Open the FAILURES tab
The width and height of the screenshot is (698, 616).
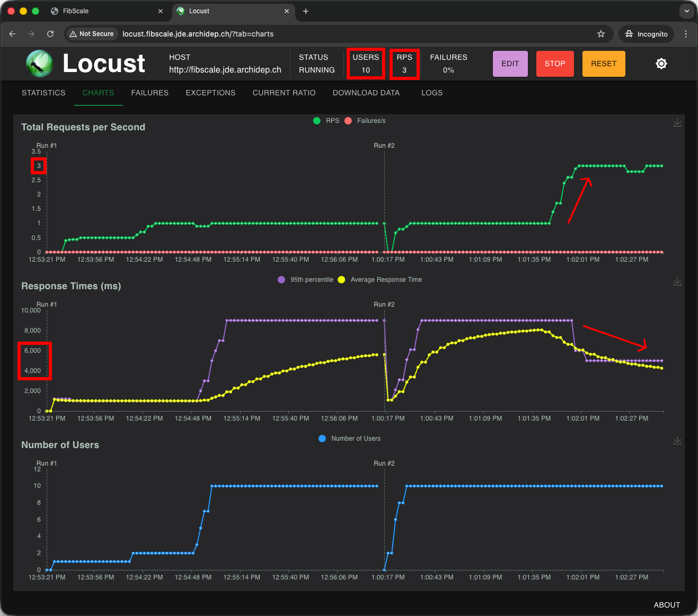149,93
